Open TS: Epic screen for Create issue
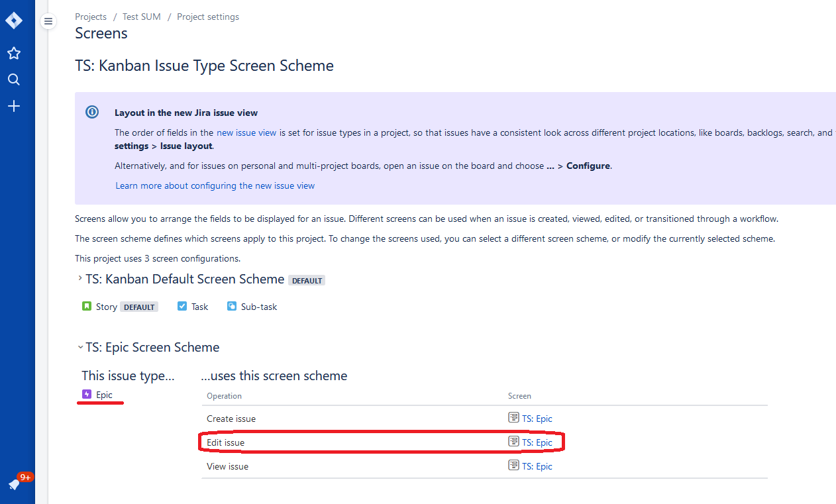Viewport: 836px width, 504px height. pyautogui.click(x=537, y=419)
